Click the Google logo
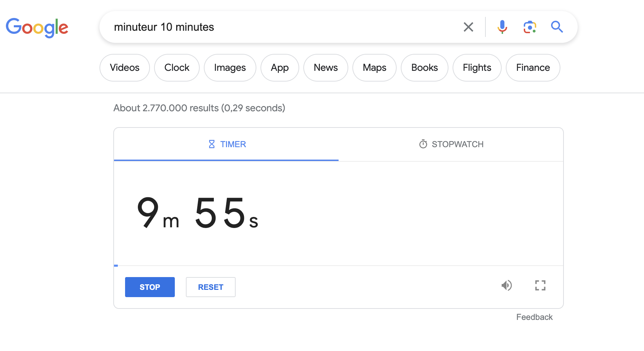Screen dimensions: 644x351 coord(37,28)
